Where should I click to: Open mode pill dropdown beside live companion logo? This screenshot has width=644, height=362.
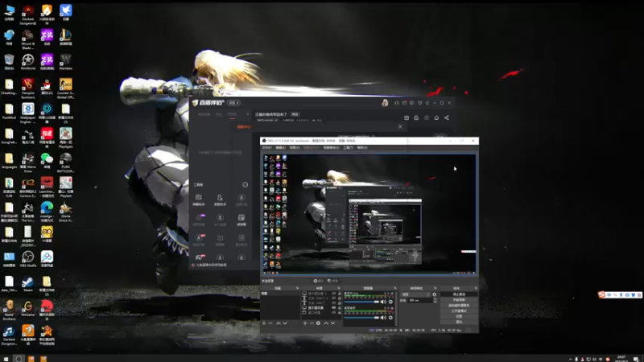[233, 103]
